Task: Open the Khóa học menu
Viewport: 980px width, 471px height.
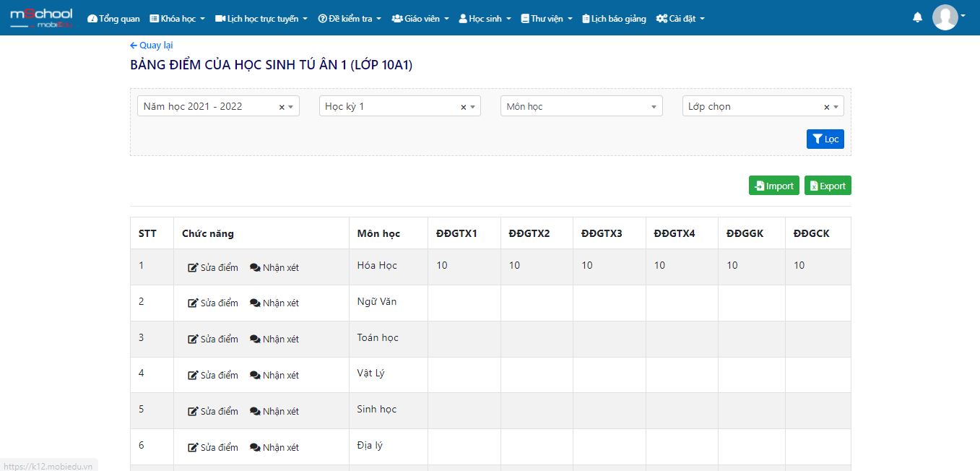Action: coord(177,19)
